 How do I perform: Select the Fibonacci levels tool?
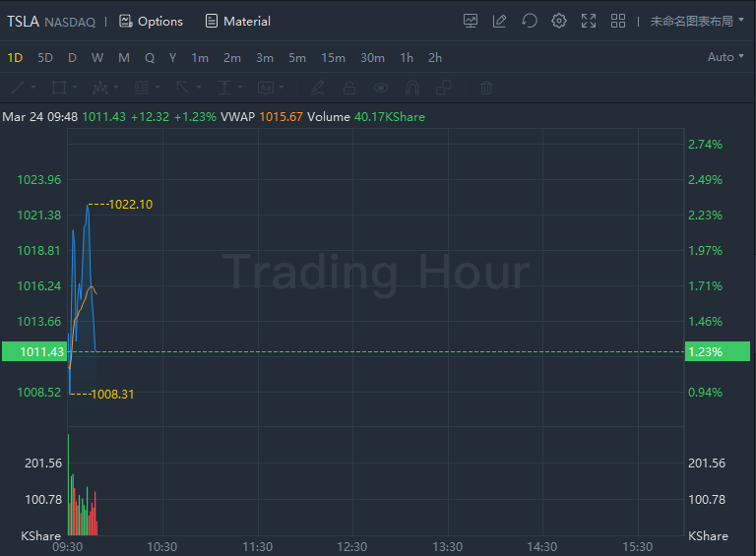click(x=142, y=88)
